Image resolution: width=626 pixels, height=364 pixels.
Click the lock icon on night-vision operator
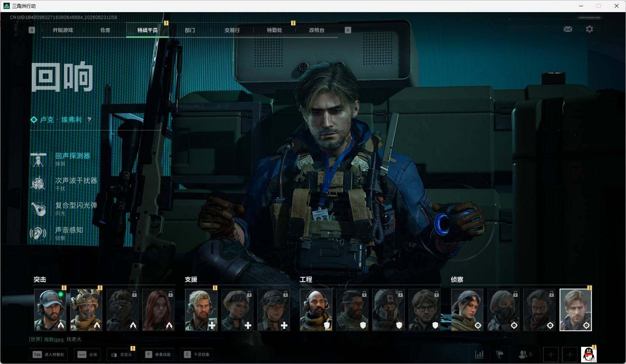134,294
